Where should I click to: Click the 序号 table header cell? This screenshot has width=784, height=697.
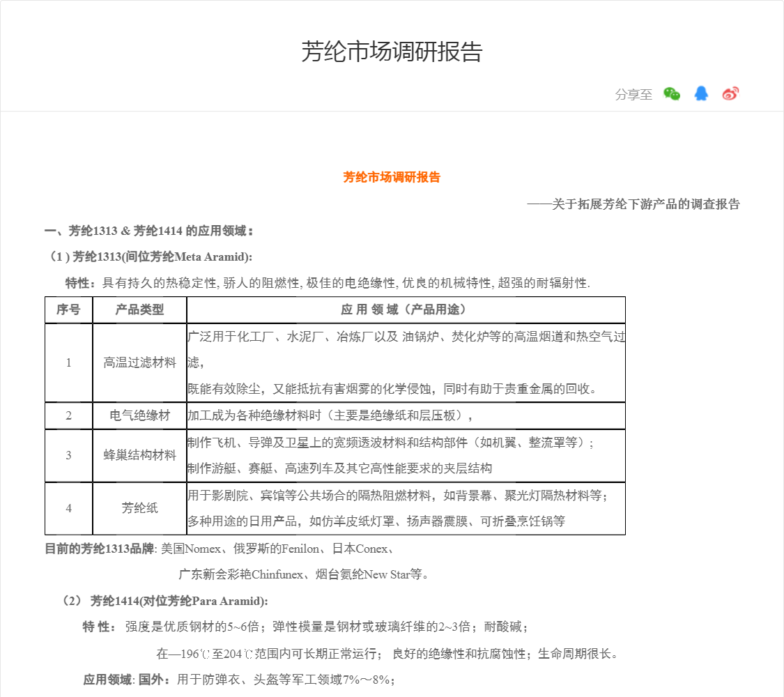(68, 309)
